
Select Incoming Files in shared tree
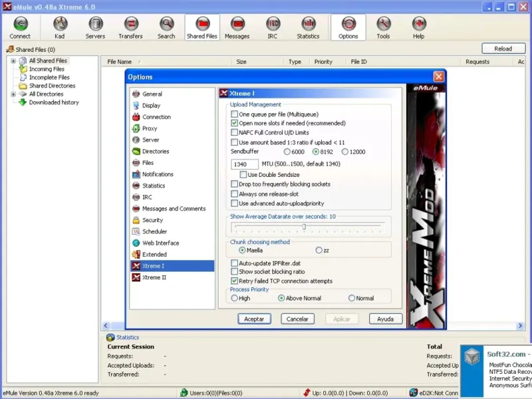pyautogui.click(x=47, y=69)
